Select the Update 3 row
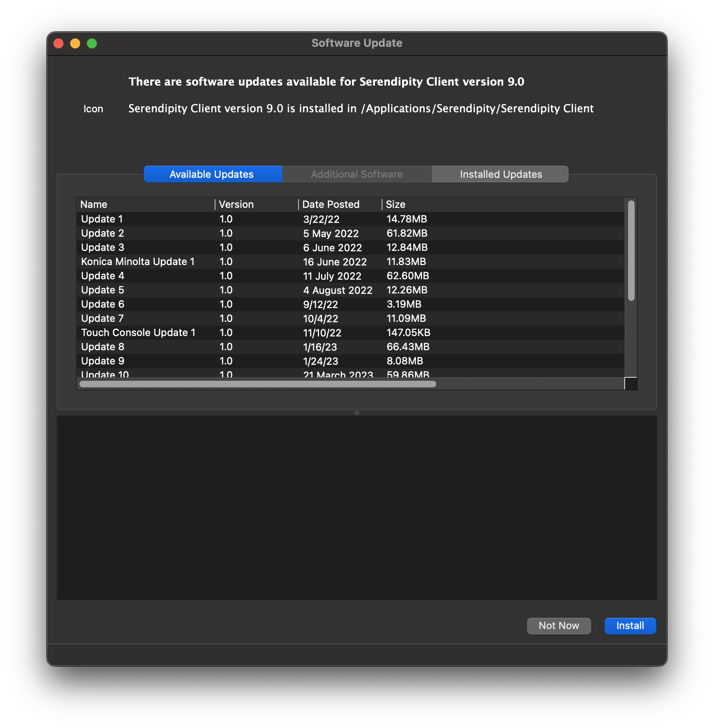Image resolution: width=714 pixels, height=728 pixels. point(350,248)
